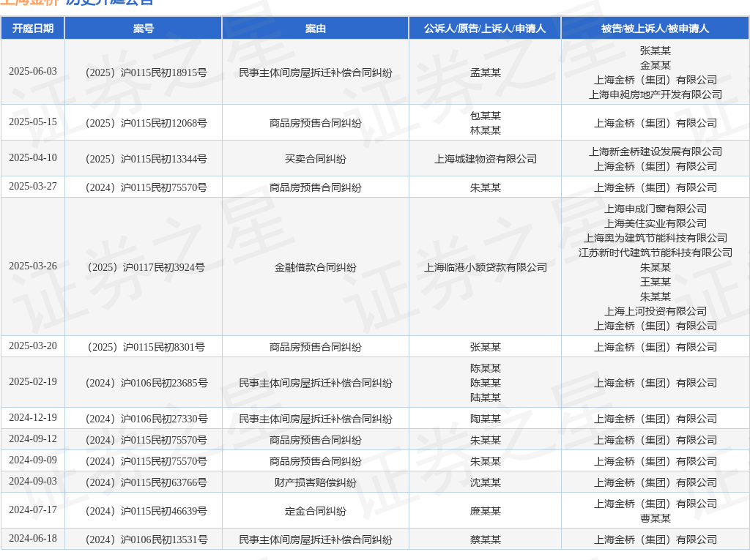Click the 案由 column header
This screenshot has width=750, height=560.
(315, 29)
